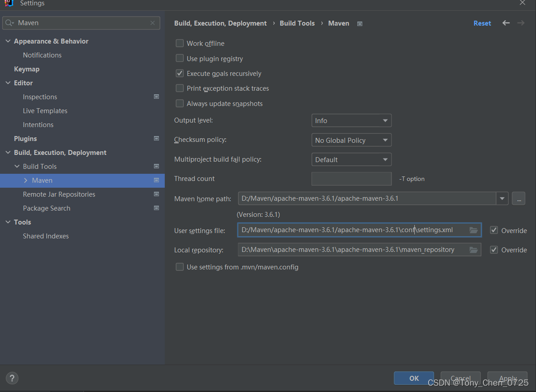Click project-level icon in Maven row
This screenshot has width=536, height=392.
[156, 180]
